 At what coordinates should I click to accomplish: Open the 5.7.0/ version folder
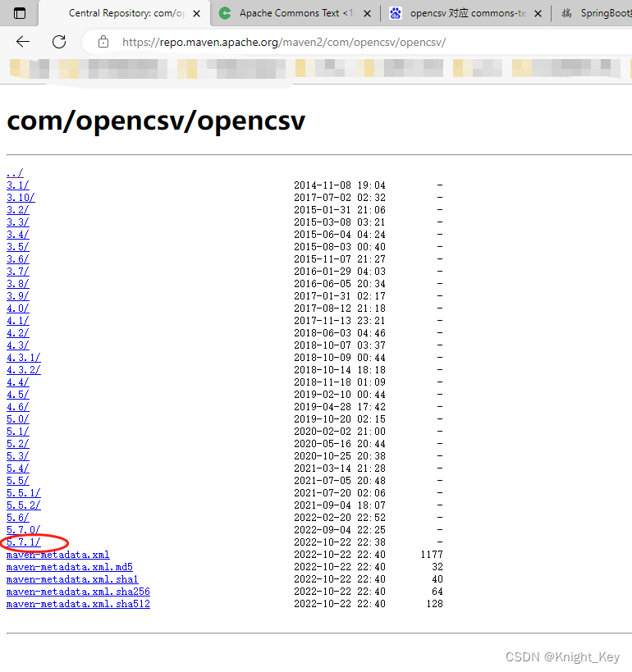[24, 530]
